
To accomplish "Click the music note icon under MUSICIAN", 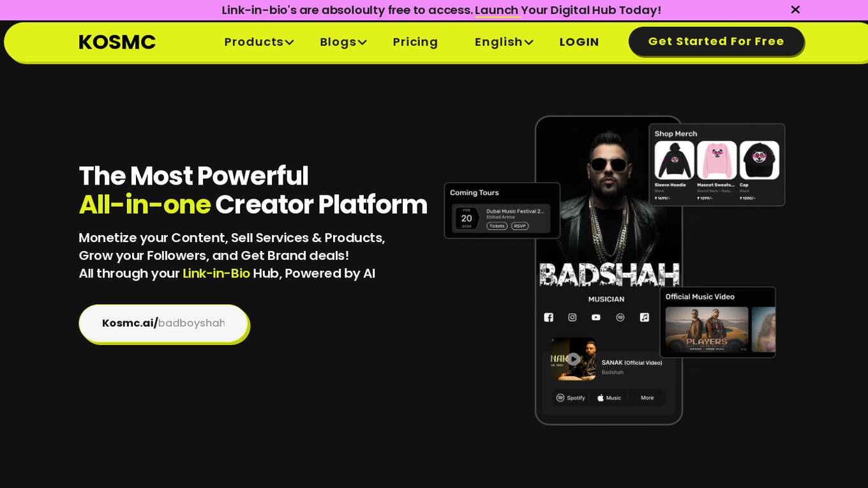I will pos(645,317).
